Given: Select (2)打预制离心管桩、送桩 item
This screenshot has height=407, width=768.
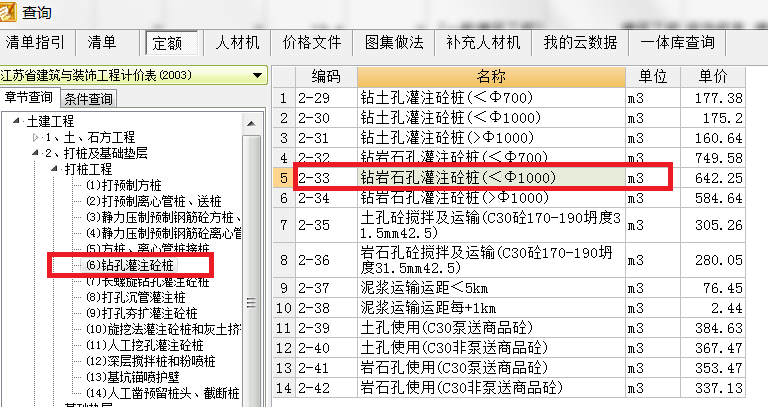Looking at the screenshot, I should tap(154, 201).
